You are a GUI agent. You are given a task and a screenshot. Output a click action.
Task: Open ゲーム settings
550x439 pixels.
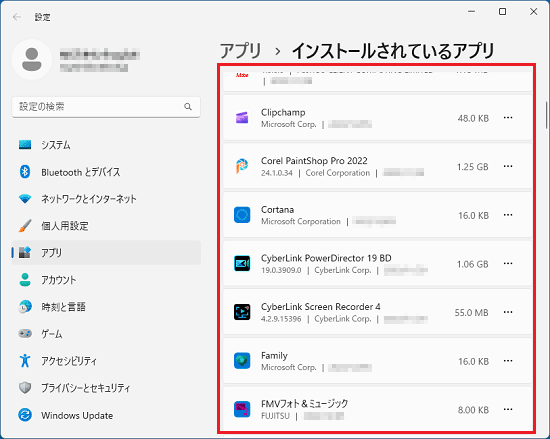click(106, 333)
